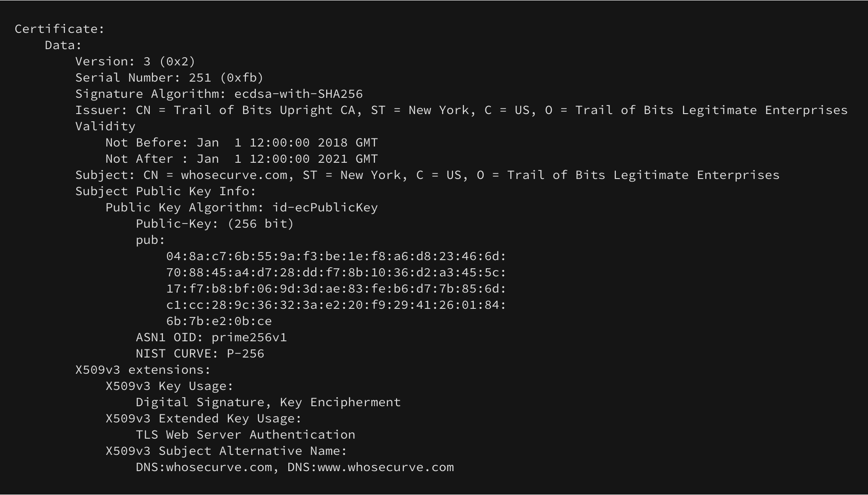Click the Not After date line
This screenshot has width=868, height=495.
(241, 159)
